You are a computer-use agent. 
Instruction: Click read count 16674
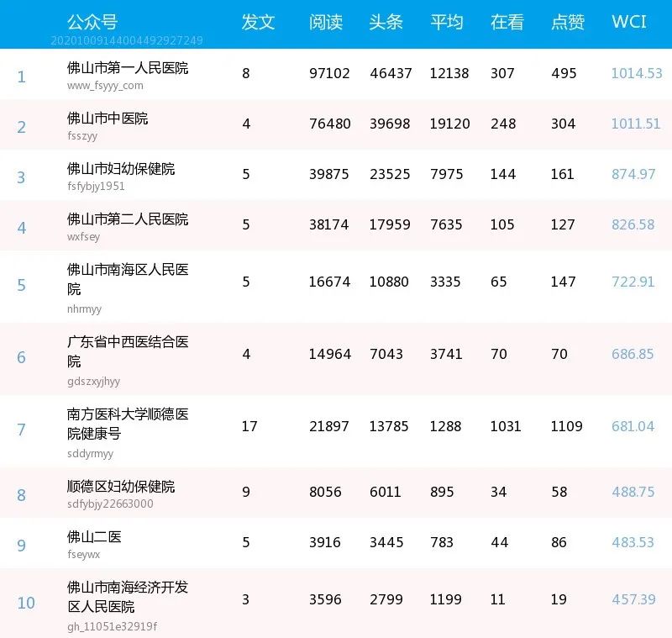(x=329, y=282)
